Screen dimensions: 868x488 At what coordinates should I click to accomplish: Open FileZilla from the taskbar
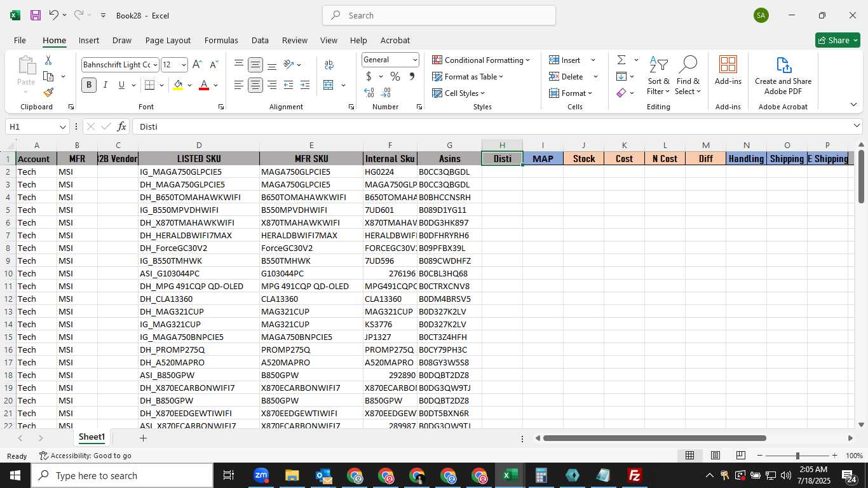(x=634, y=475)
